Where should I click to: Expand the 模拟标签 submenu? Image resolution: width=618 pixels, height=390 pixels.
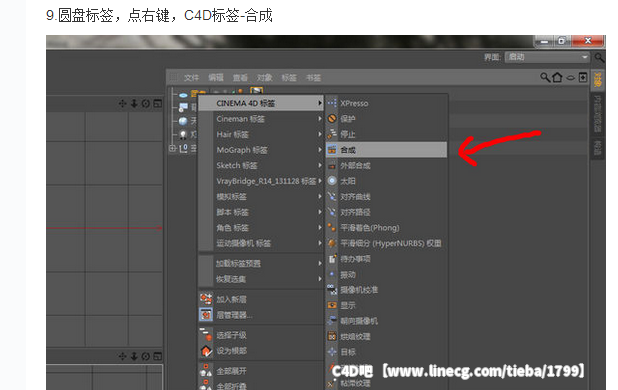pyautogui.click(x=261, y=197)
